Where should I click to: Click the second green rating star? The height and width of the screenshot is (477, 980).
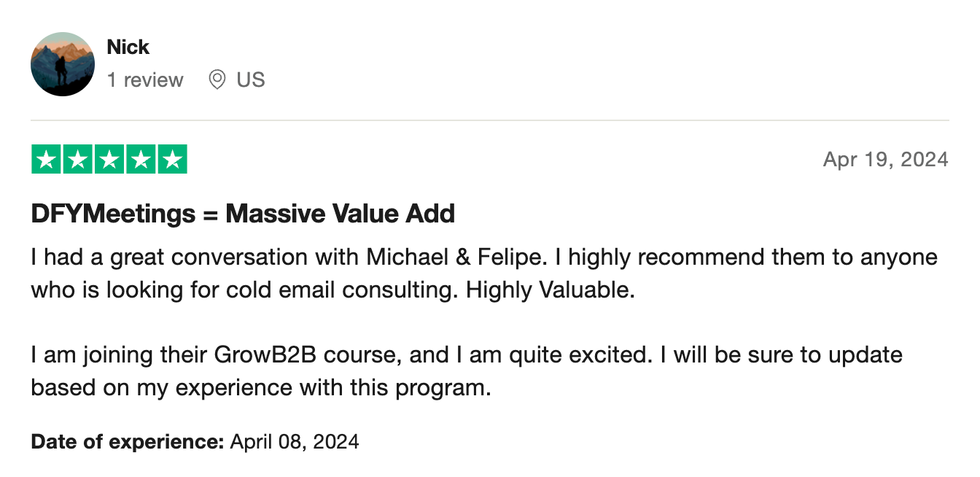click(78, 160)
